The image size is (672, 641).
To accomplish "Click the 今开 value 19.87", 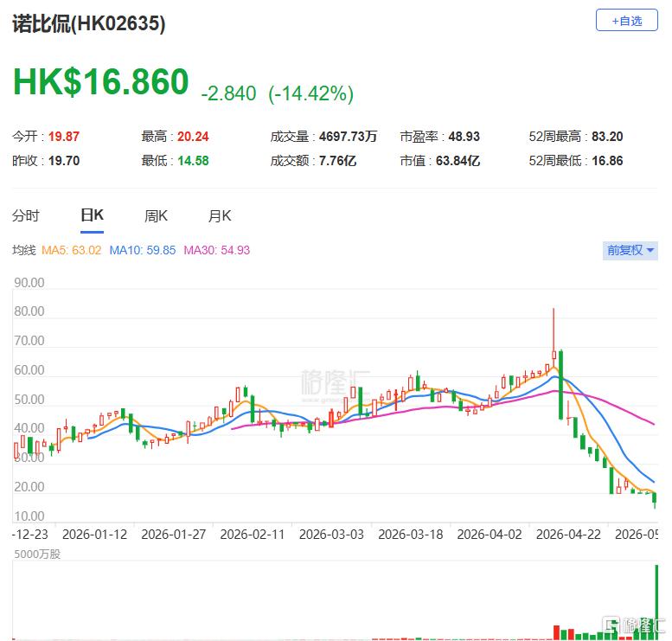I will pos(64,137).
